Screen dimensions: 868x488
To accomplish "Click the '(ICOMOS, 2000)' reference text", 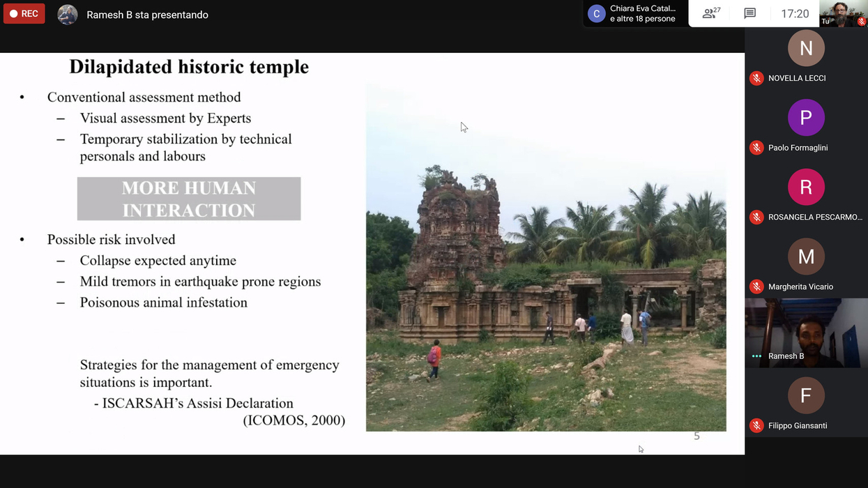I will 294,420.
